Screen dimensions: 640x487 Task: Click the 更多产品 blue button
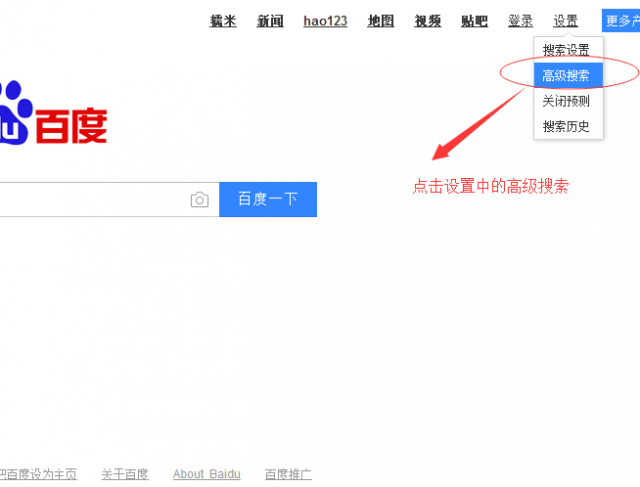(621, 21)
